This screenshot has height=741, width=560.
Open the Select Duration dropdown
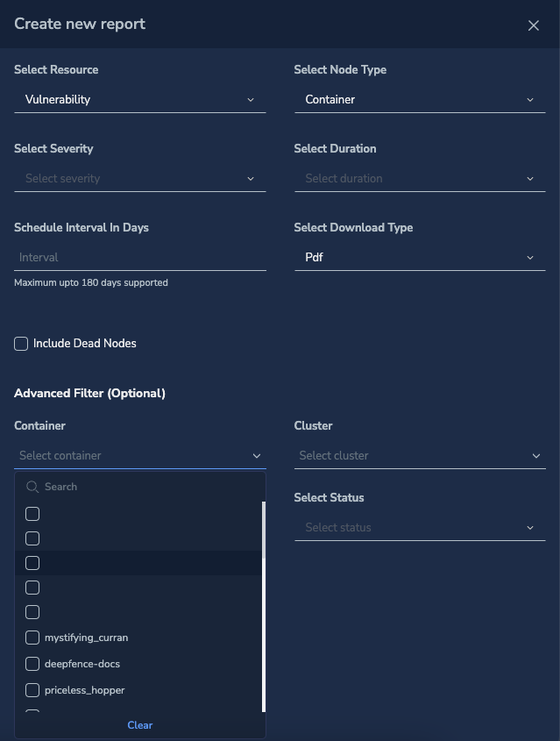(420, 178)
